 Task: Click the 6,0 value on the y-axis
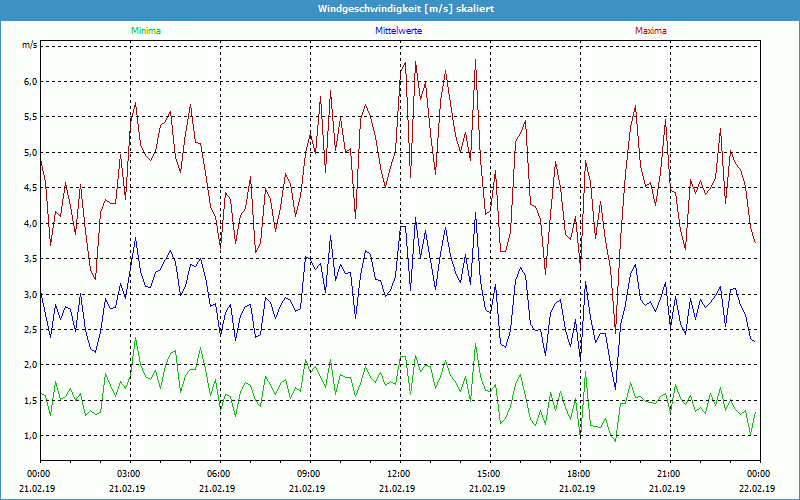click(x=29, y=82)
